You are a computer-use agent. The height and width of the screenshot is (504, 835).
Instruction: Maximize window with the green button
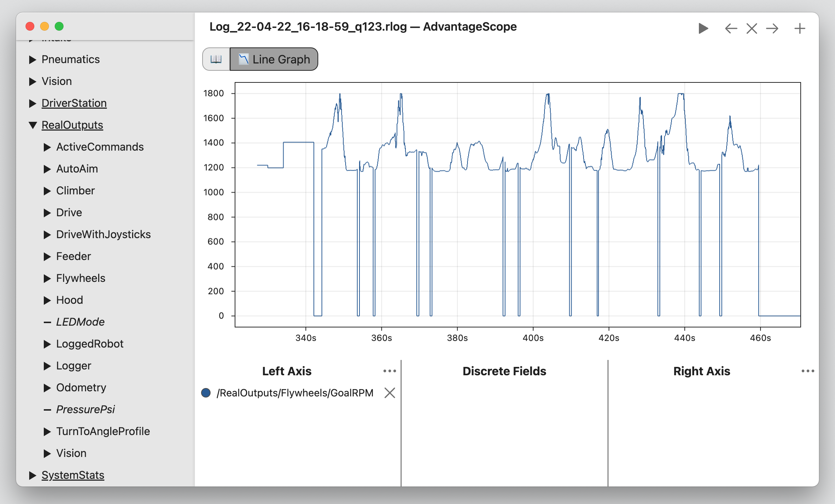[x=59, y=26]
